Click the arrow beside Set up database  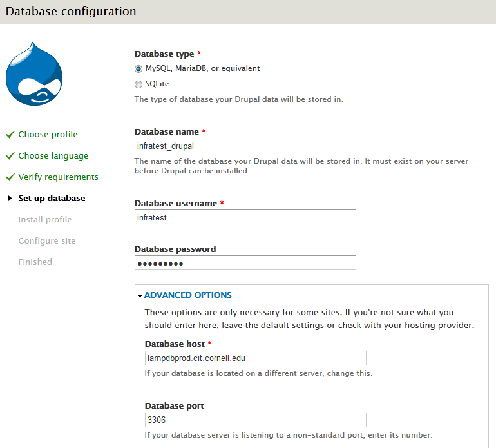click(10, 198)
